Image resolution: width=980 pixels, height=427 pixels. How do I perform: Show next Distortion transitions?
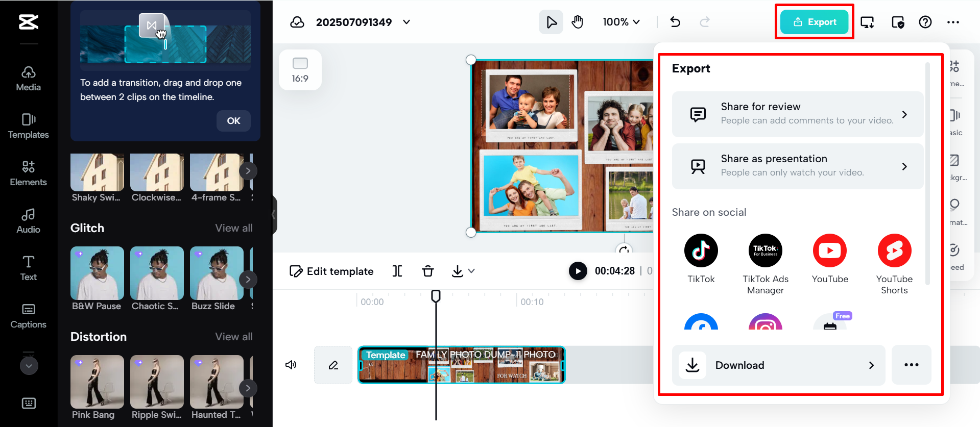click(248, 388)
